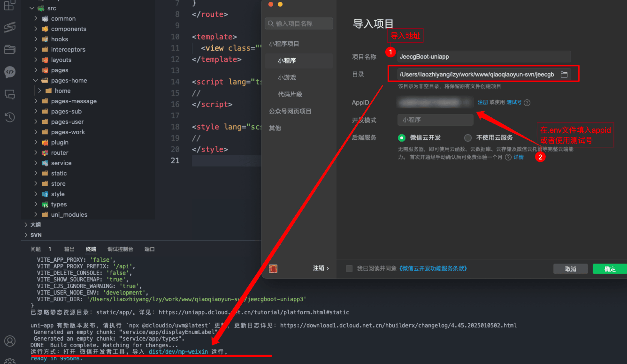
Task: Click the common folder icon
Action: click(45, 19)
